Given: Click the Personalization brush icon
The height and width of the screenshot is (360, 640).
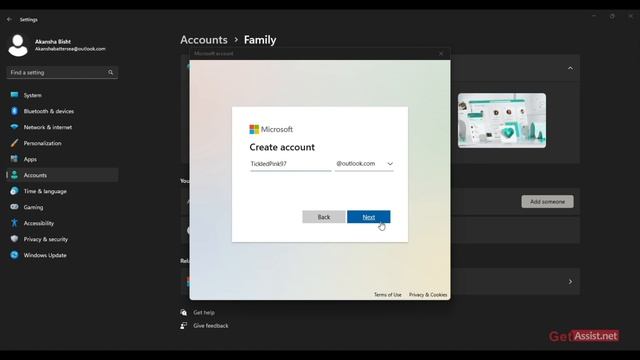Looking at the screenshot, I should (14, 143).
